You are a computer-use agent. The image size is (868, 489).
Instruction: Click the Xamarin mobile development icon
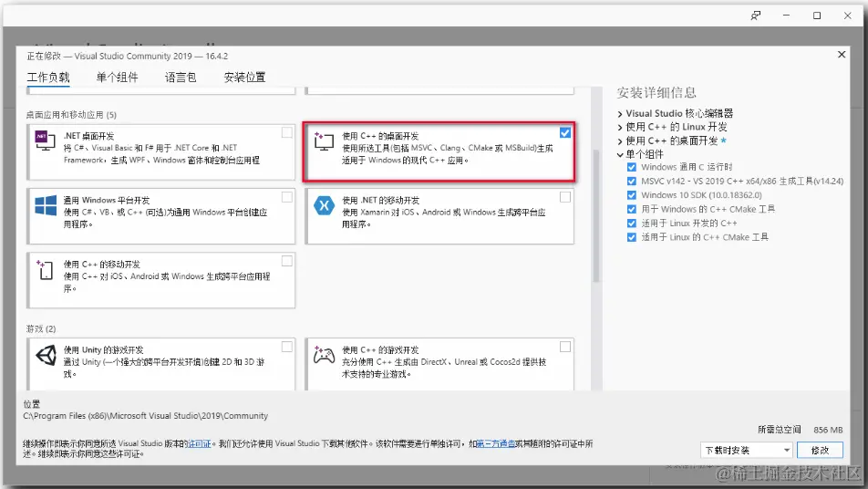pos(324,205)
